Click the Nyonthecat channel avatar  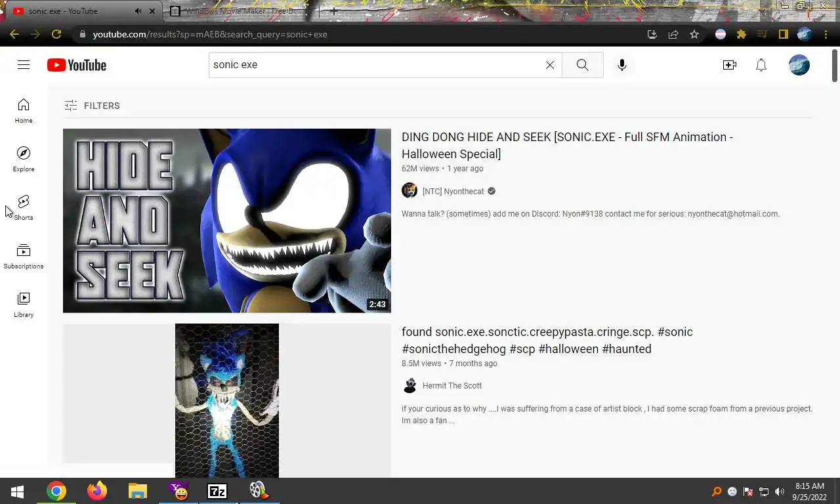409,191
